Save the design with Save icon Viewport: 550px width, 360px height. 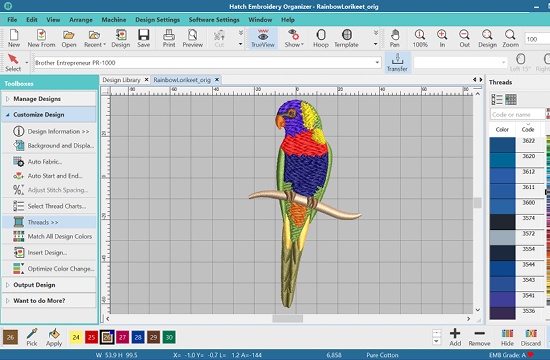(143, 38)
